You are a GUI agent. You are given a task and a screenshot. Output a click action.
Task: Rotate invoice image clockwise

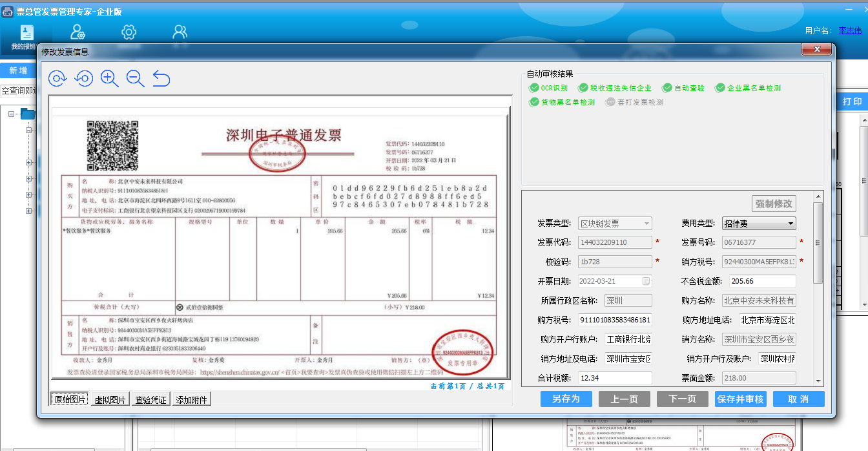click(x=58, y=78)
